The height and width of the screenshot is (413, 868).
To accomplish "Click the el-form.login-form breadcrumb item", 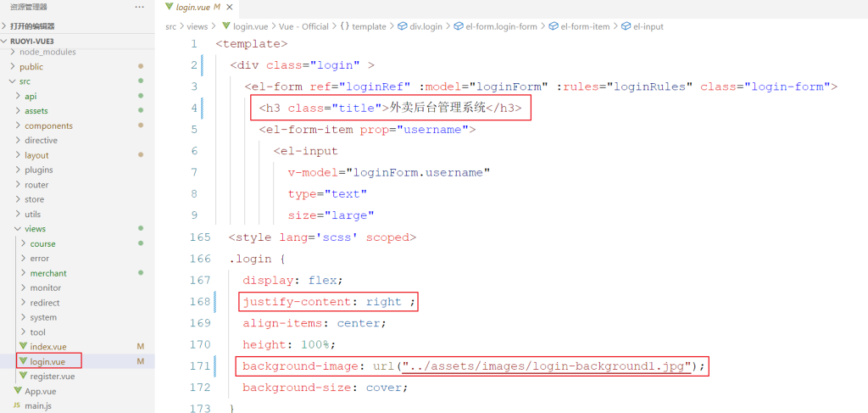I will (x=501, y=26).
